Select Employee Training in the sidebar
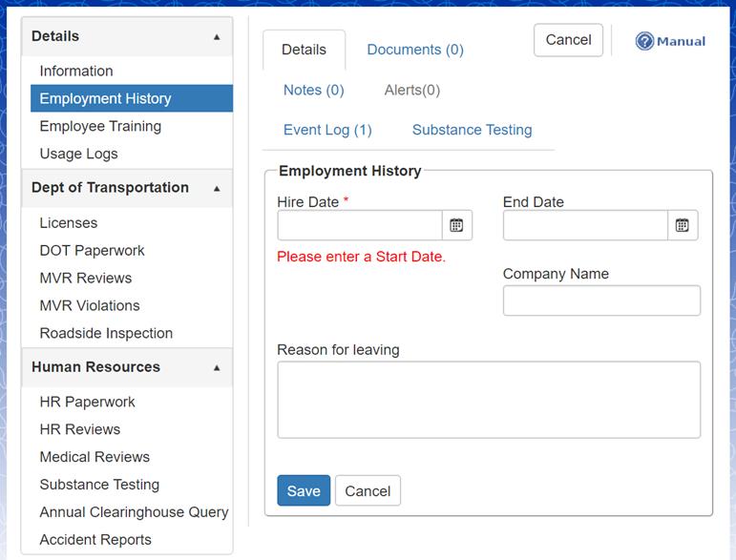Image resolution: width=736 pixels, height=560 pixels. coord(100,126)
